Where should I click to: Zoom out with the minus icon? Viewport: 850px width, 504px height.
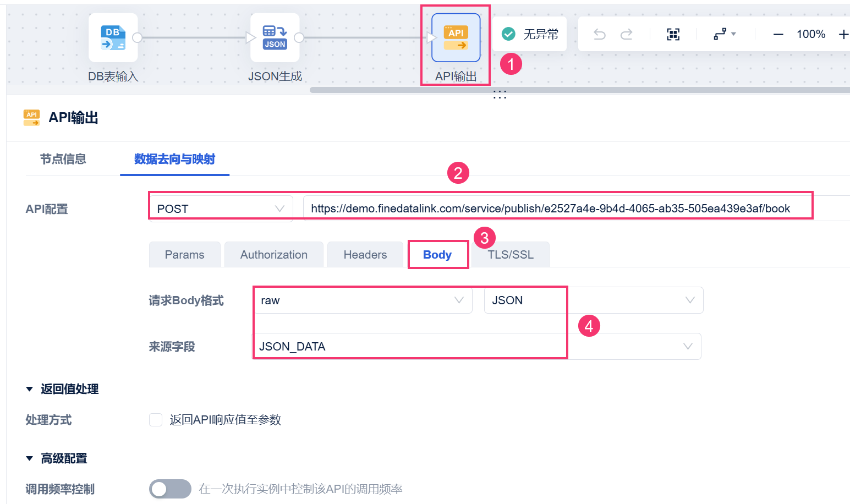tap(778, 35)
